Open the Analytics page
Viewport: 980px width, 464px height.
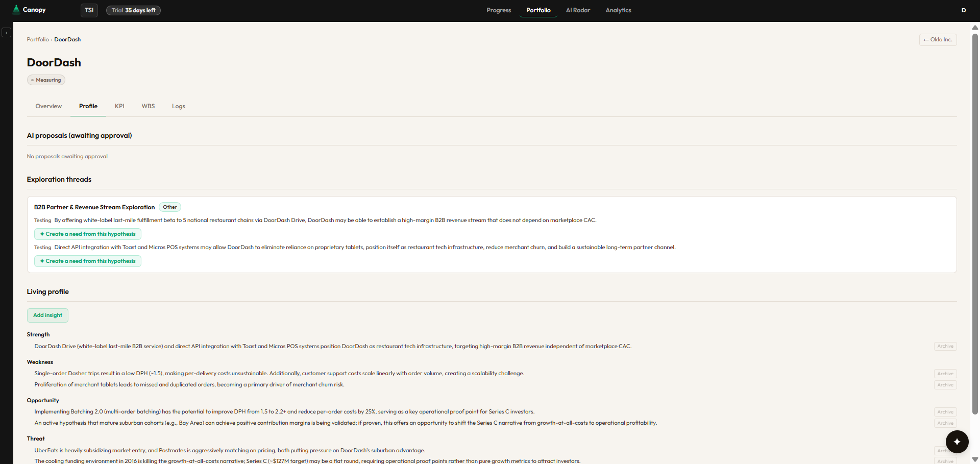(618, 10)
